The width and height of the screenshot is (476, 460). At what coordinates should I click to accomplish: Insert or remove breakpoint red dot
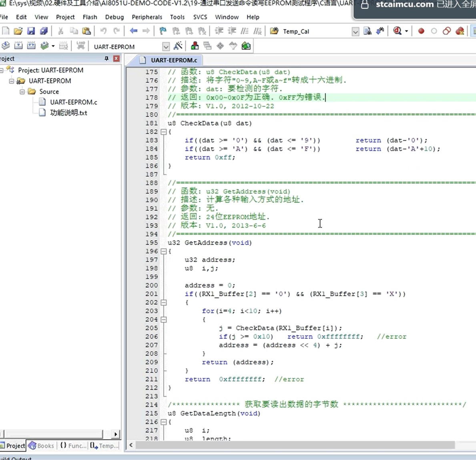pos(421,31)
